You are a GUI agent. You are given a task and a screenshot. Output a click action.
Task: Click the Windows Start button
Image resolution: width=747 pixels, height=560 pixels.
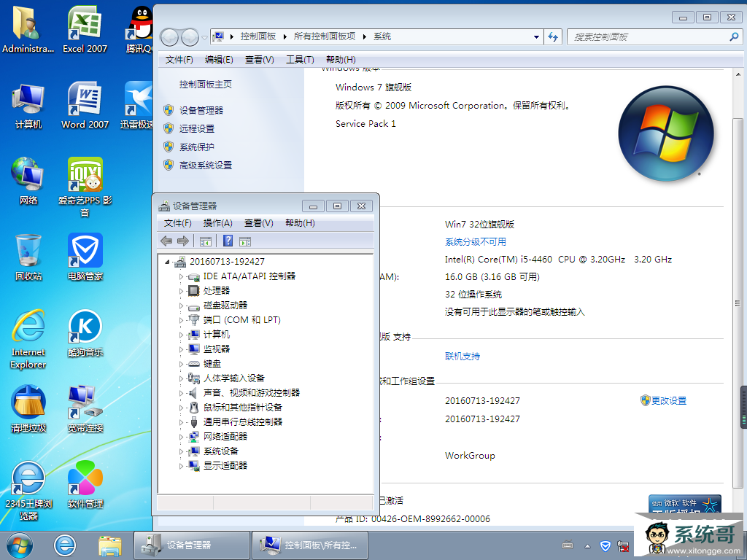tap(20, 545)
